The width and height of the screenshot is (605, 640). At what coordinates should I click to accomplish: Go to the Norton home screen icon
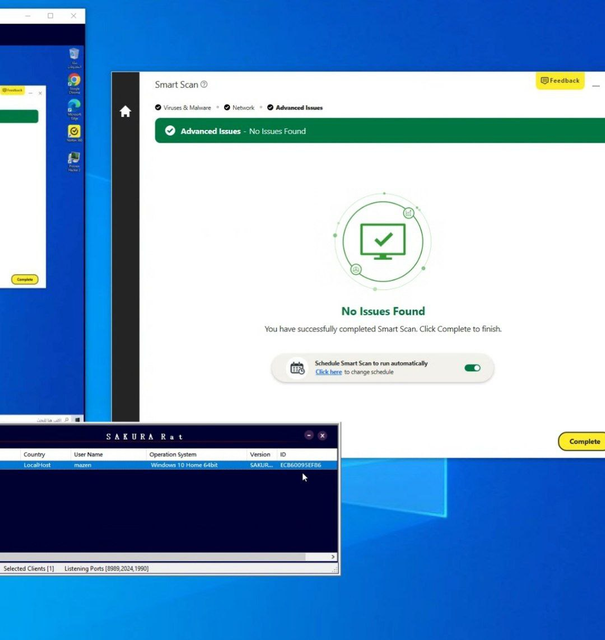point(125,111)
